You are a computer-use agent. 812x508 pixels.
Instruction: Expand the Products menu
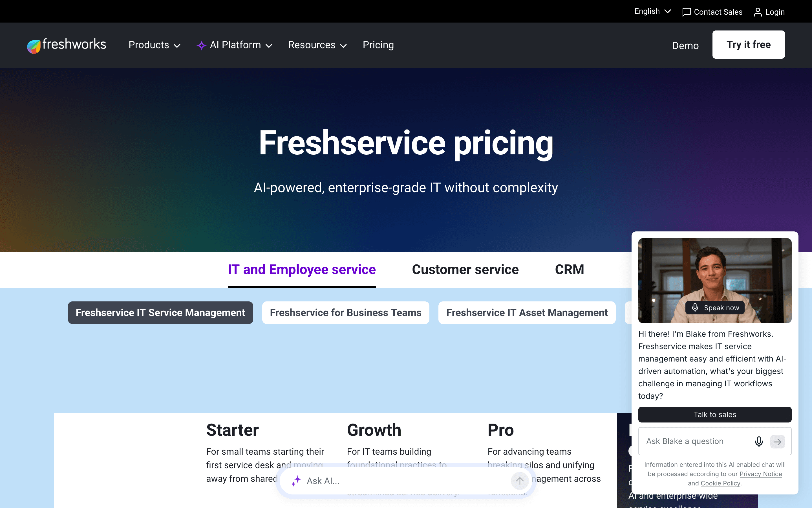[154, 45]
